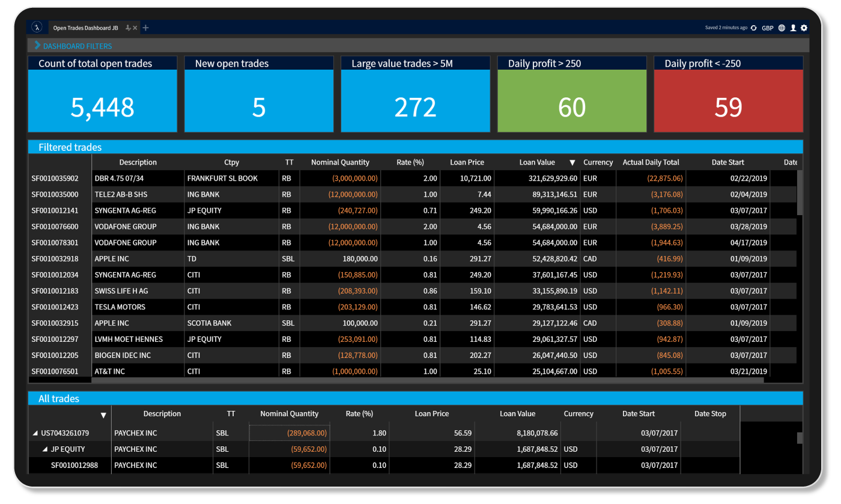Click the Saved 2 minutes ago status text
The width and height of the screenshot is (841, 504).
pos(726,28)
